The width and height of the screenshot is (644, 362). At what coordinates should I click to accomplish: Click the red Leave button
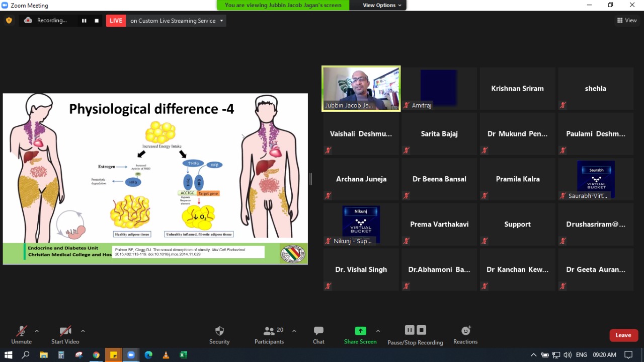coord(623,335)
